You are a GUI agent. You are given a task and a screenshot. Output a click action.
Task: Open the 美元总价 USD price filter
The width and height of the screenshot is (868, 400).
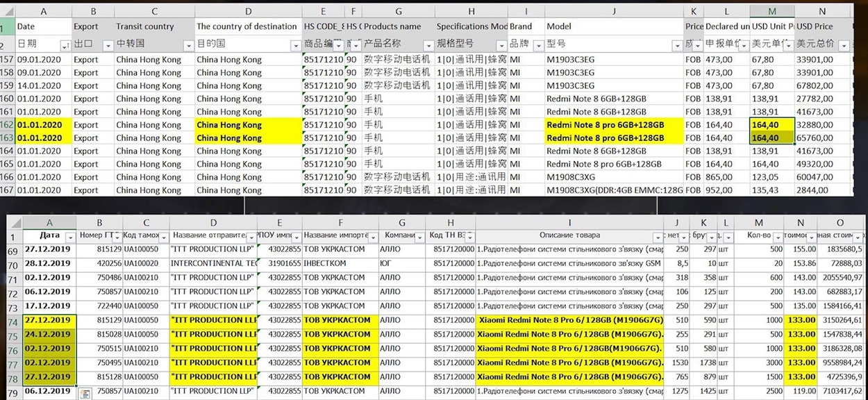[844, 46]
